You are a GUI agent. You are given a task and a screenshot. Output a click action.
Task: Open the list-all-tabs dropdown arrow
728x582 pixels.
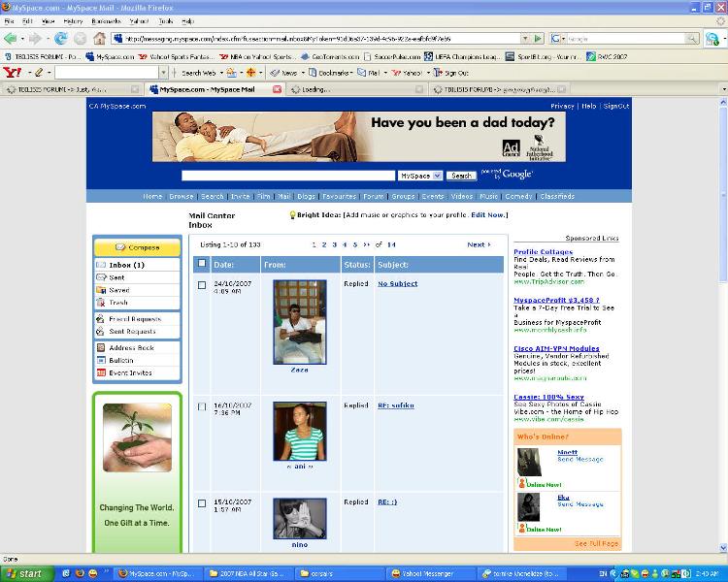(x=723, y=89)
